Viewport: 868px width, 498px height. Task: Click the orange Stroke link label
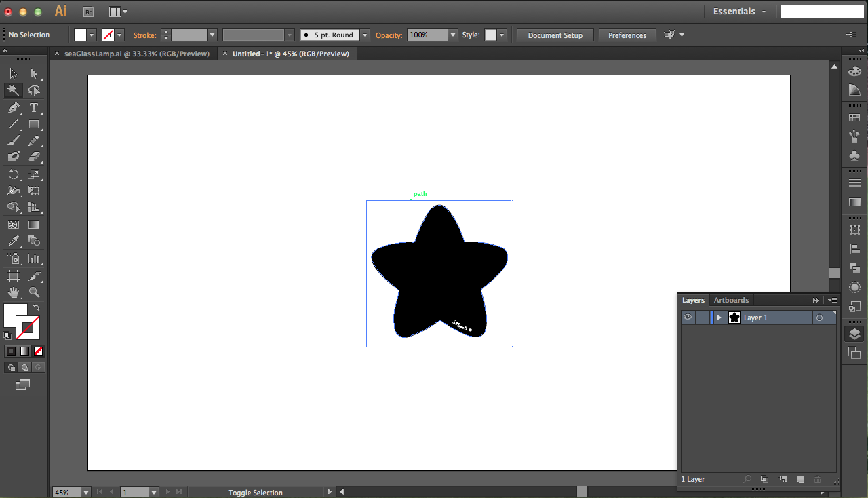pyautogui.click(x=144, y=35)
